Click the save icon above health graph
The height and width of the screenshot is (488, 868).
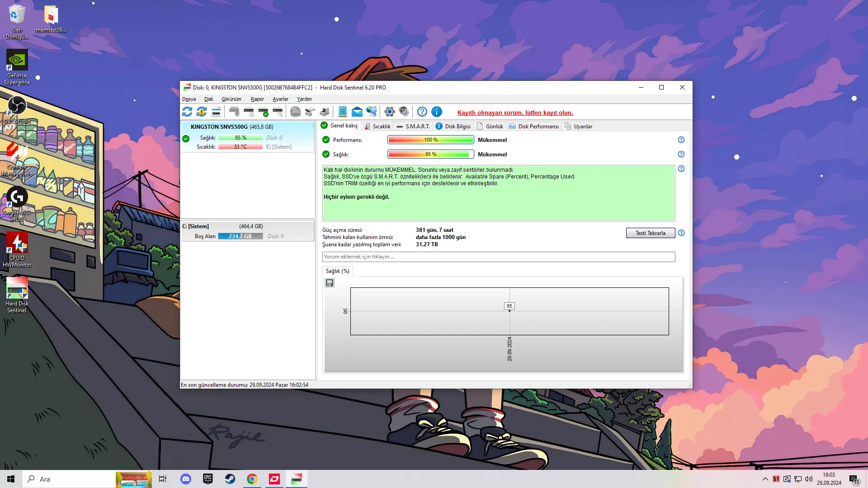tap(330, 283)
